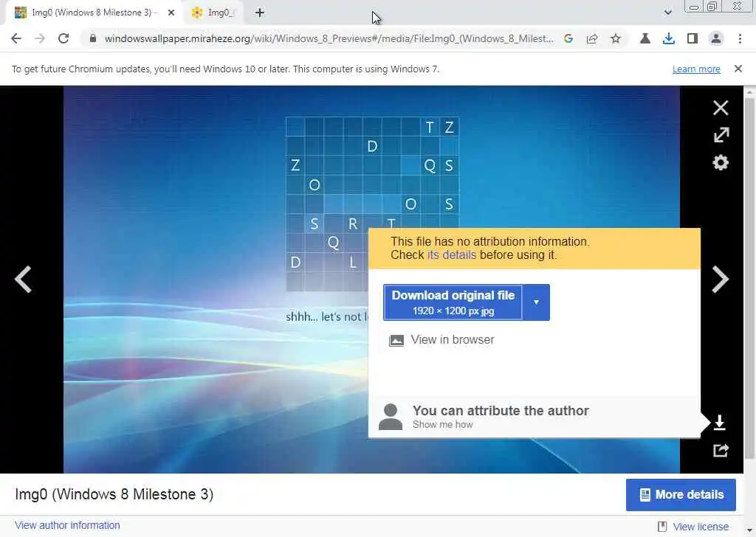
Task: Click the license icon beside View license
Action: (662, 527)
